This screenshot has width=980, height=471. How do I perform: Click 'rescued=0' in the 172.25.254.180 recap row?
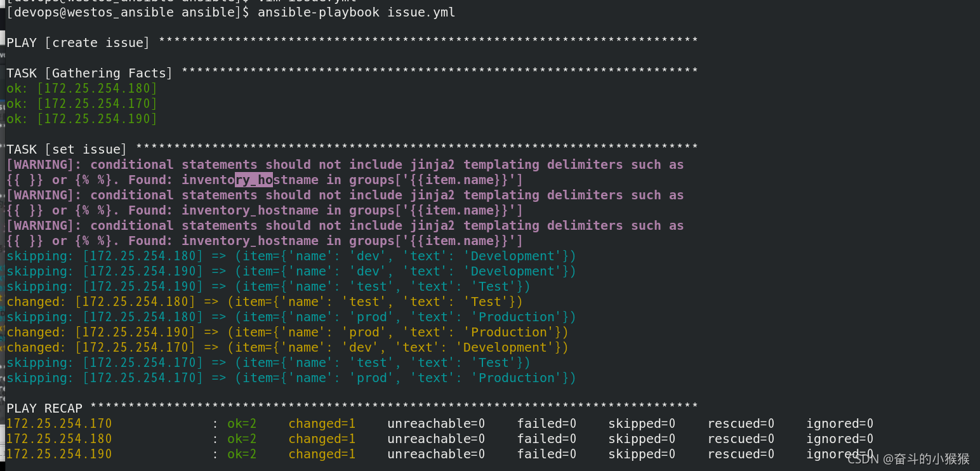coord(741,439)
